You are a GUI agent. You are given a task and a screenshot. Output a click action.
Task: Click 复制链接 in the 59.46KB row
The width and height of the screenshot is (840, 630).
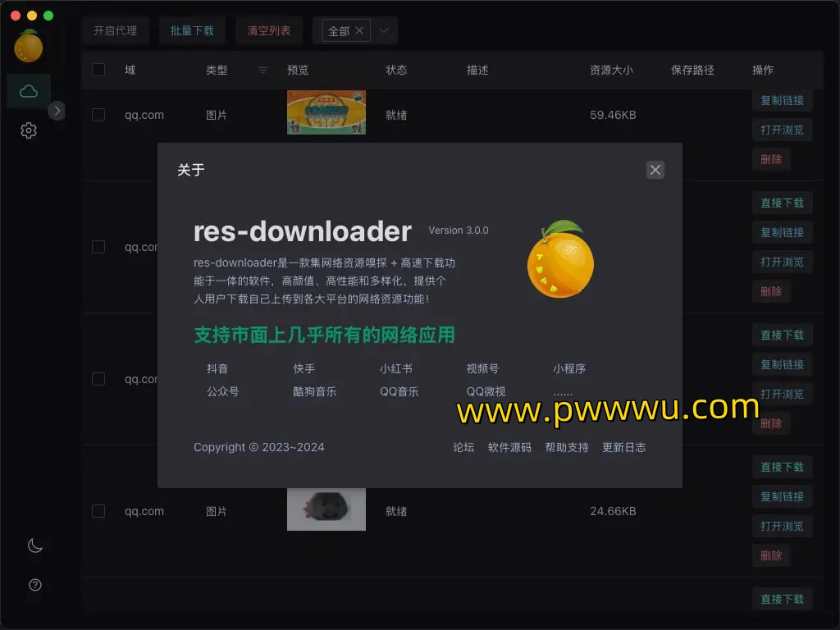tap(782, 100)
